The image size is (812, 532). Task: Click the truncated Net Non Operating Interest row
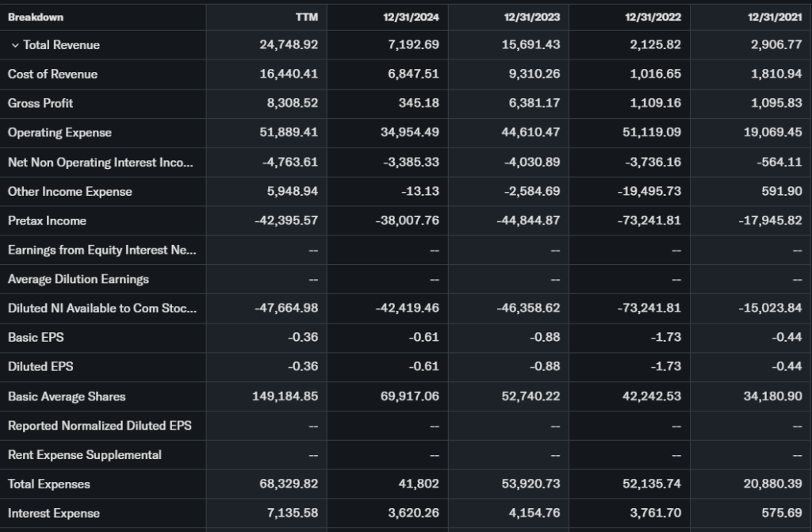pos(100,162)
